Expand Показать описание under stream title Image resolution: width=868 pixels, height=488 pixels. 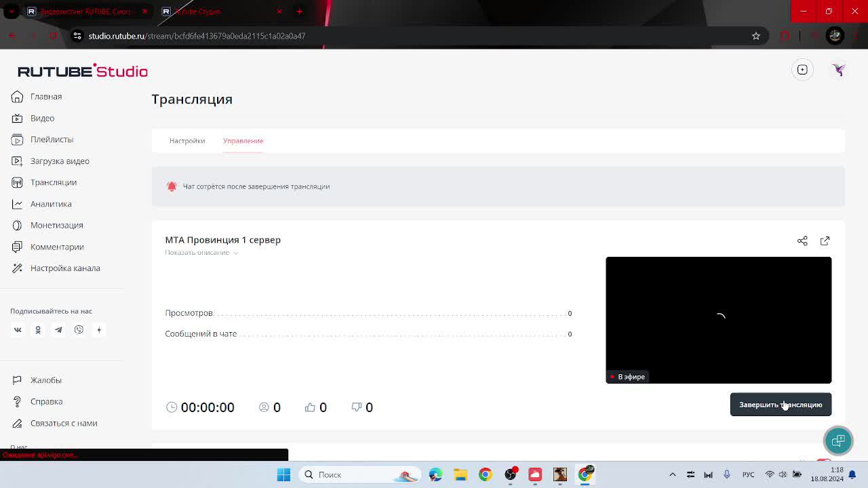pos(201,252)
